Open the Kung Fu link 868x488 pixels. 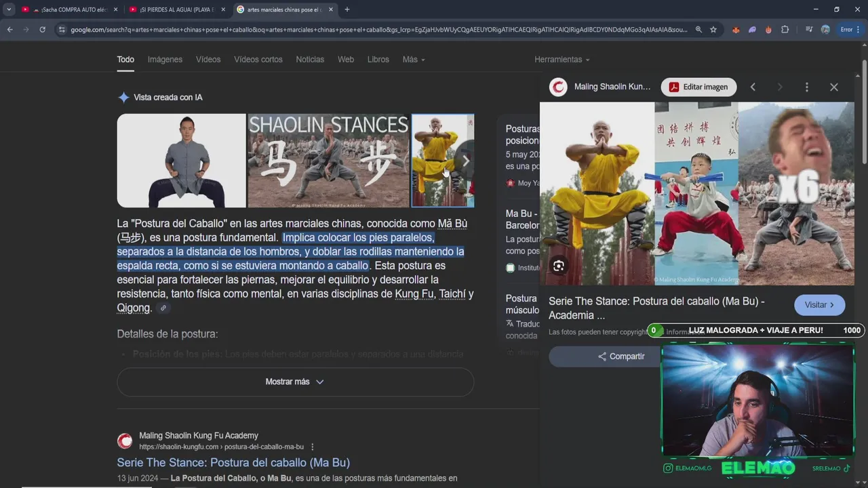click(414, 294)
